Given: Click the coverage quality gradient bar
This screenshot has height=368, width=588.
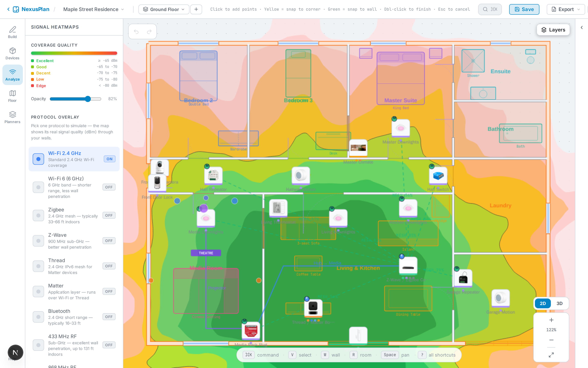Looking at the screenshot, I should tap(74, 53).
